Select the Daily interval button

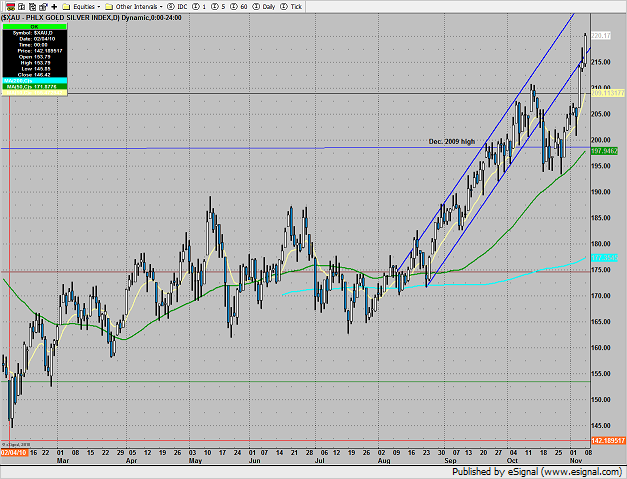click(264, 6)
